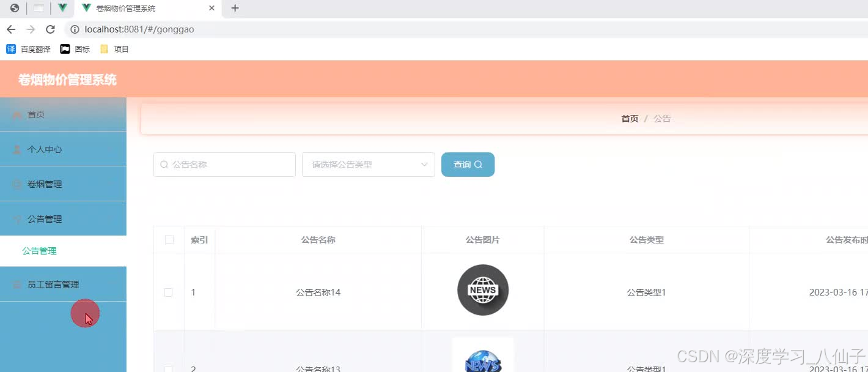The image size is (868, 372).
Task: Open the 请选择公告类型 dropdown
Action: pyautogui.click(x=368, y=164)
